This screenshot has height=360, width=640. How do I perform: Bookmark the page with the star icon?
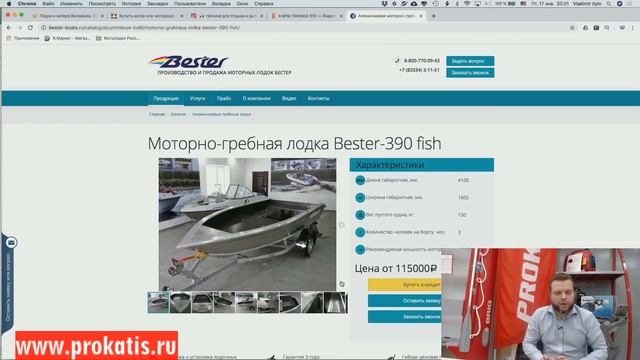click(x=572, y=28)
